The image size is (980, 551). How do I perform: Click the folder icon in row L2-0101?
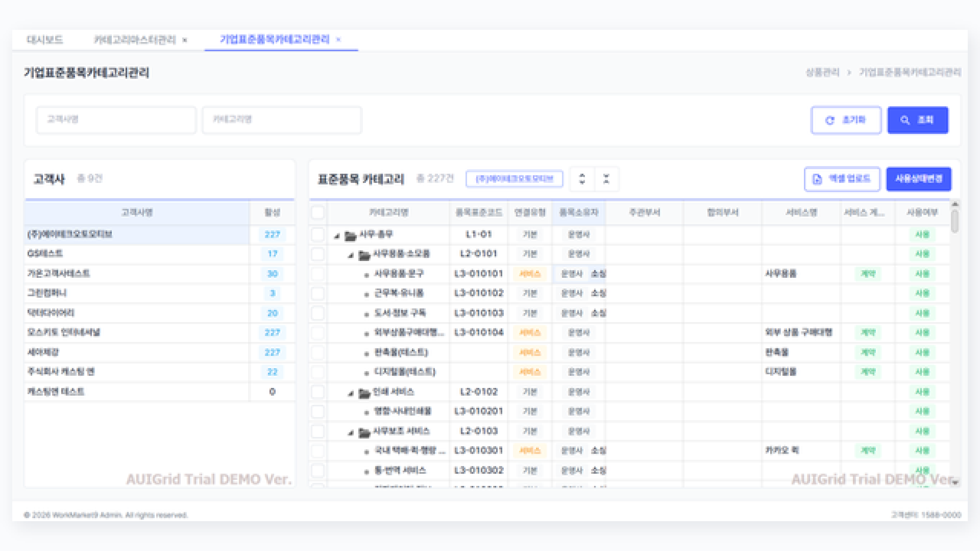coord(364,255)
